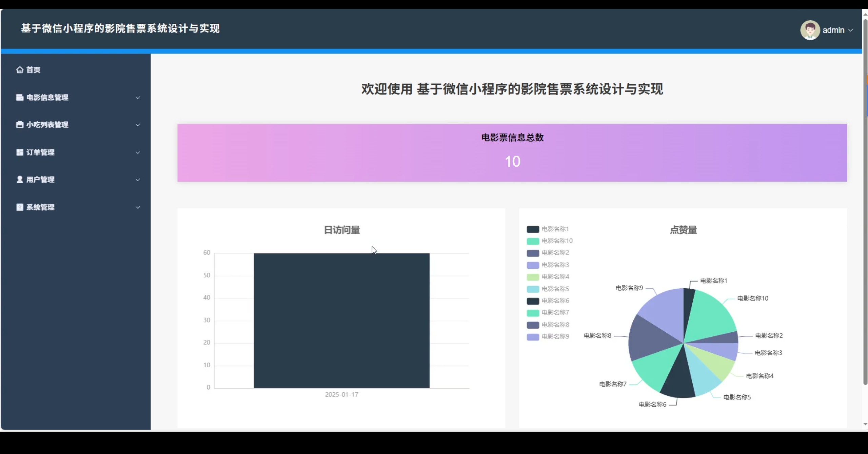
Task: Expand 系统管理 using its chevron
Action: coord(138,207)
